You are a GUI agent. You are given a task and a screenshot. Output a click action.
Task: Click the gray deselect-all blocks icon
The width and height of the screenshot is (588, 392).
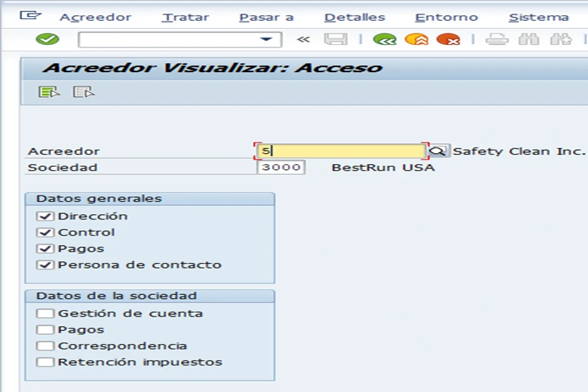click(x=83, y=92)
